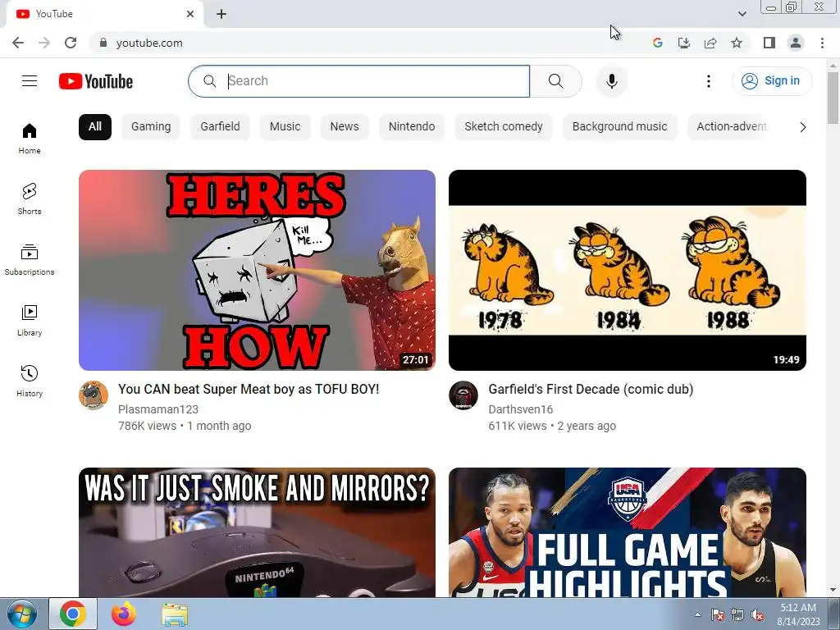Show hidden system tray icons
Viewport: 840px width, 630px height.
pos(697,614)
